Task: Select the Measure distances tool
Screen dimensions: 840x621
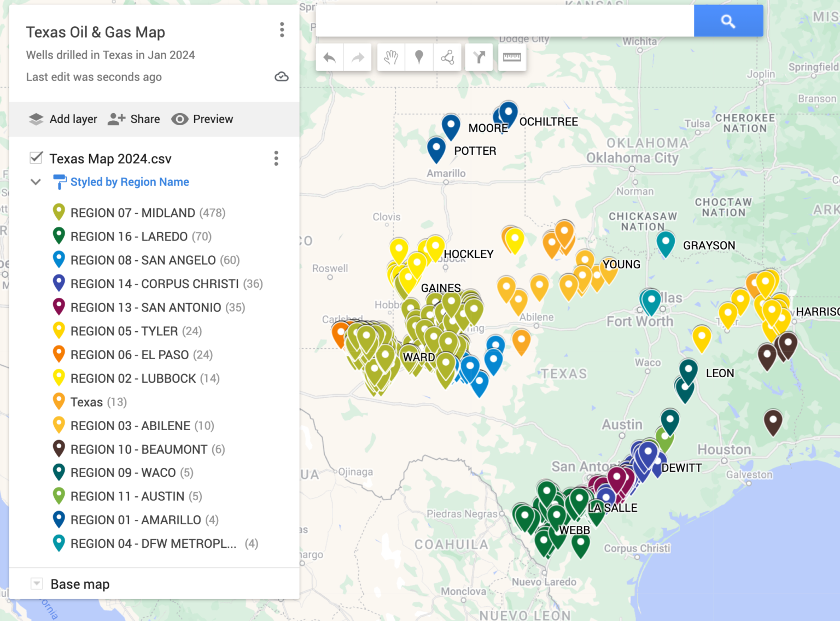Action: point(512,57)
